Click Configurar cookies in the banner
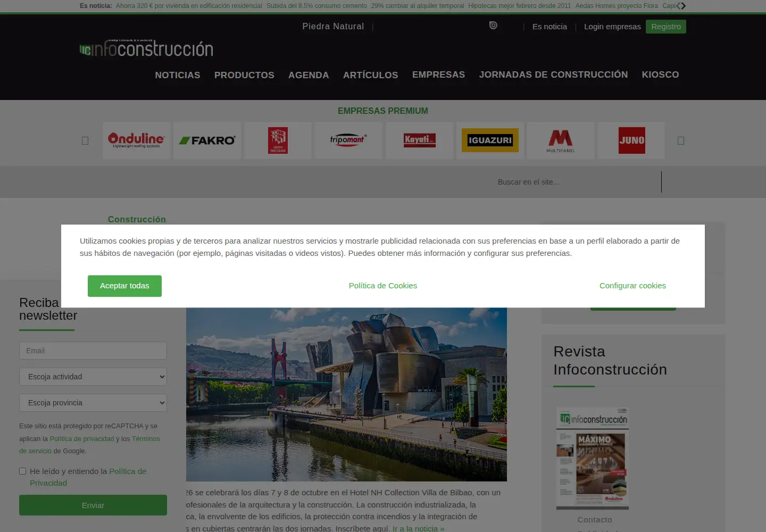Image resolution: width=766 pixels, height=532 pixels. coord(632,286)
